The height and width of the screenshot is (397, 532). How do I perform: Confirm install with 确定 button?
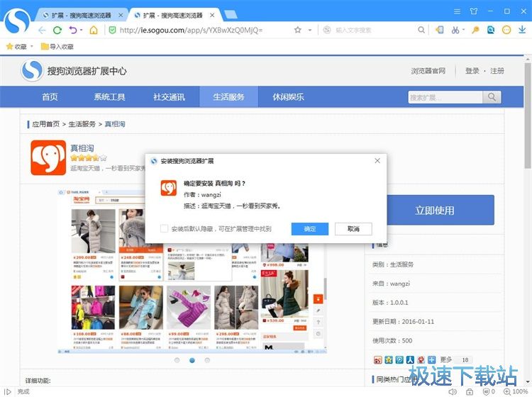310,229
